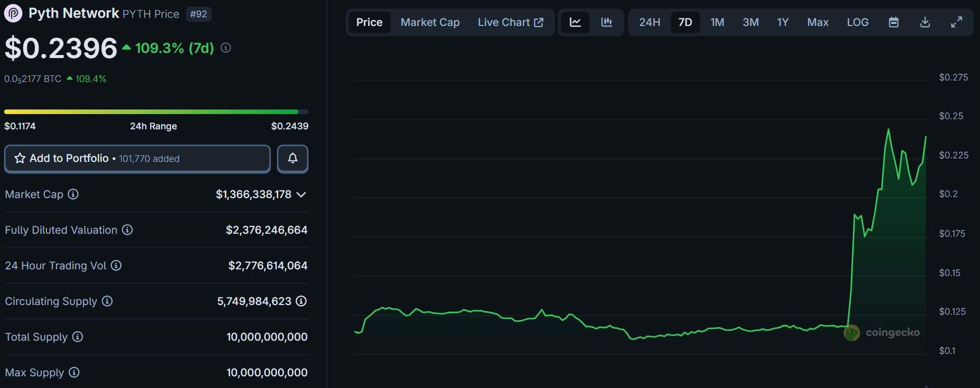This screenshot has height=388, width=980.
Task: Click the #92 rank badge
Action: point(199,14)
